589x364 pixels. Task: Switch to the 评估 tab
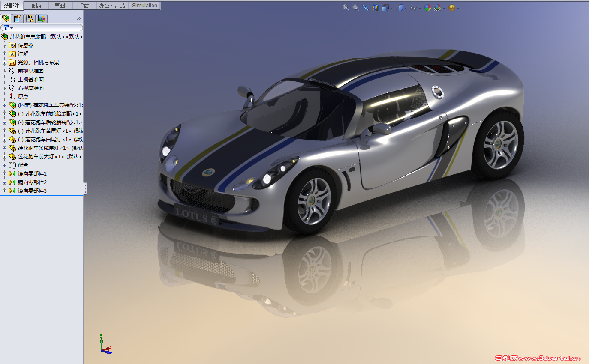84,6
